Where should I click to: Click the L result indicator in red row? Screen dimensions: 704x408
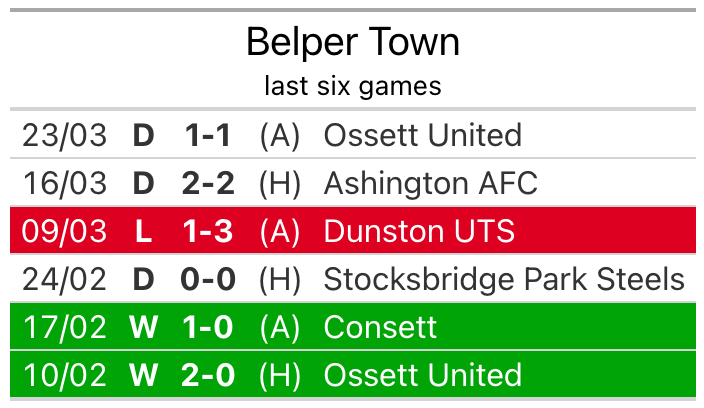pos(144,231)
